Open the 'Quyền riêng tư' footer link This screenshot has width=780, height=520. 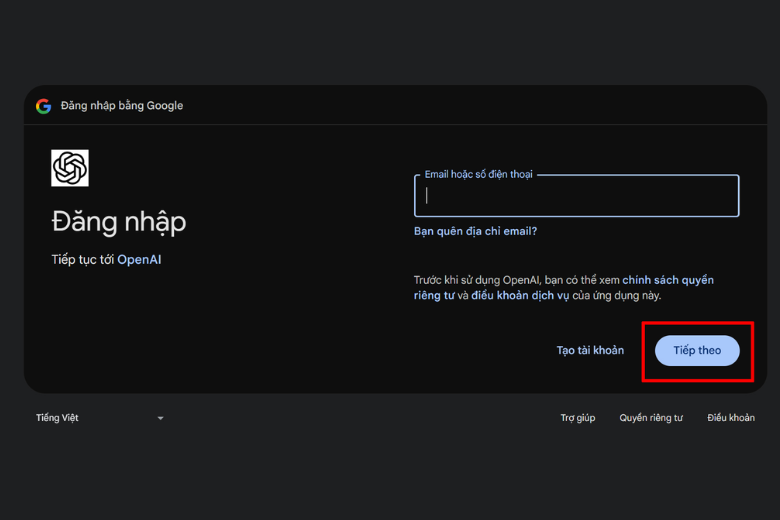[650, 418]
